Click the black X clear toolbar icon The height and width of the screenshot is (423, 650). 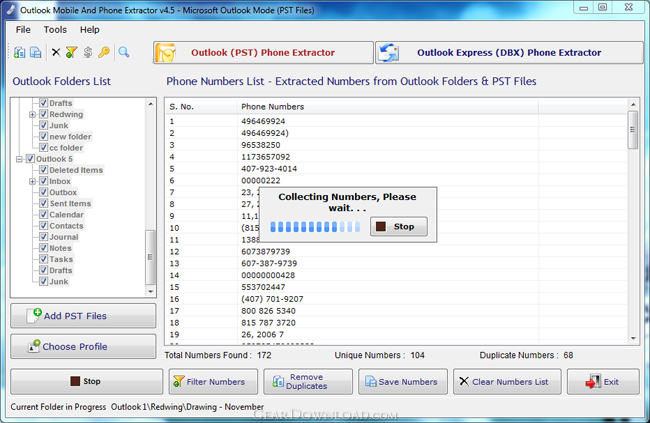(56, 52)
